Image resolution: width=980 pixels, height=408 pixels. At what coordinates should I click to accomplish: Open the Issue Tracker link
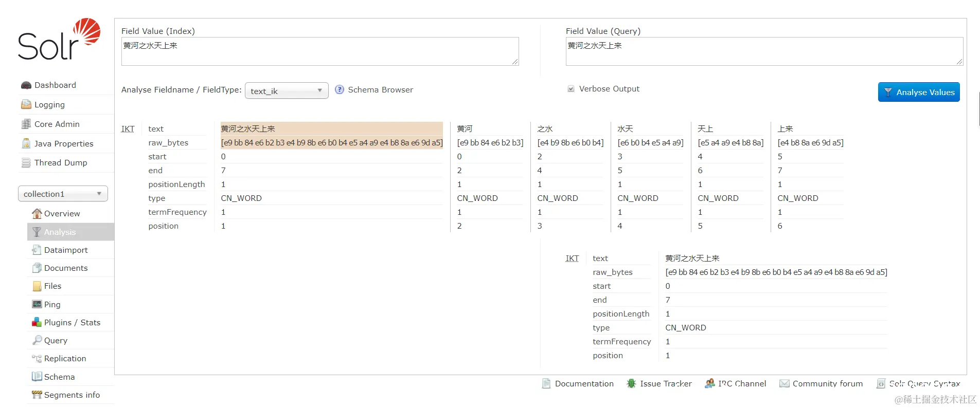[x=666, y=384]
